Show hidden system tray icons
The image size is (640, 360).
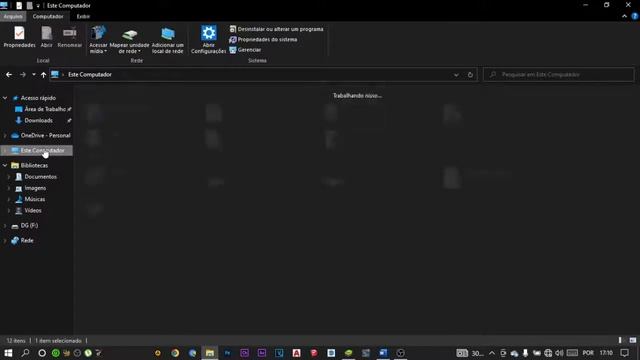coord(492,353)
